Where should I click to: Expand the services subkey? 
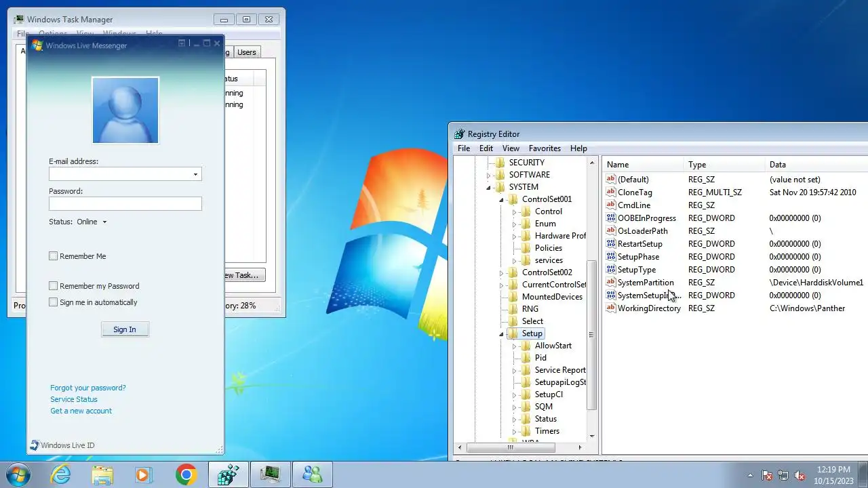click(x=514, y=260)
